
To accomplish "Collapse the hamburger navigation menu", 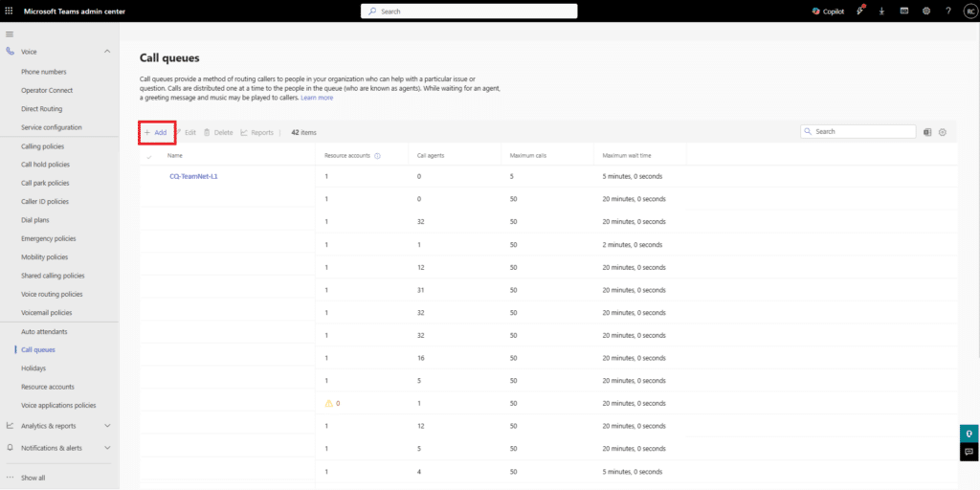I will pos(10,34).
